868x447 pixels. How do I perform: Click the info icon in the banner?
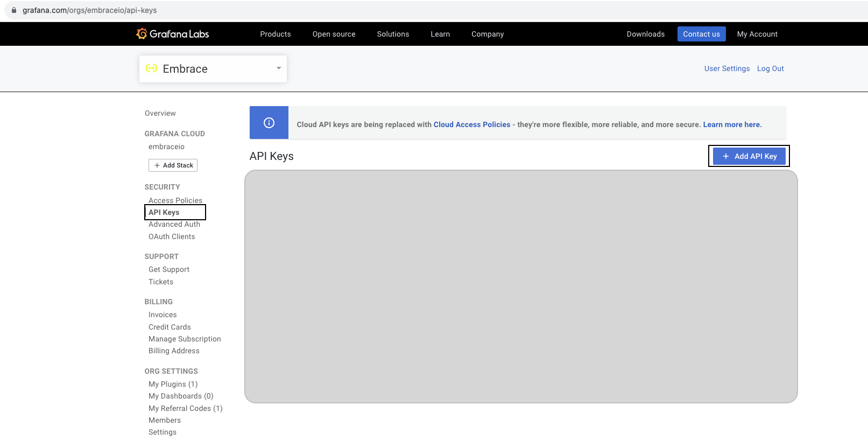click(x=269, y=123)
